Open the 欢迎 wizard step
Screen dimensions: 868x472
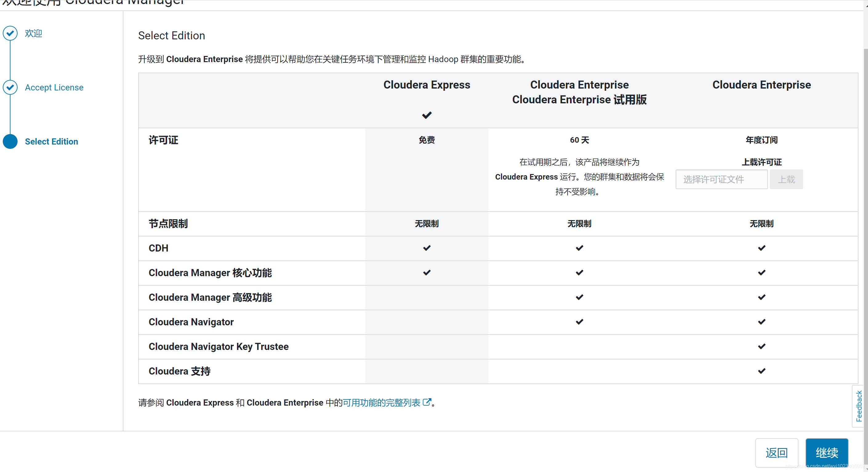pos(33,33)
